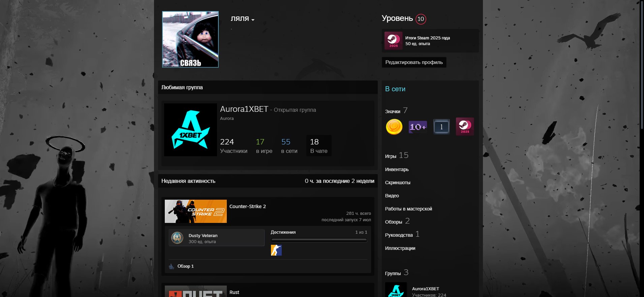Open Aurora1XBET group name in sidebar
The image size is (644, 297).
425,289
